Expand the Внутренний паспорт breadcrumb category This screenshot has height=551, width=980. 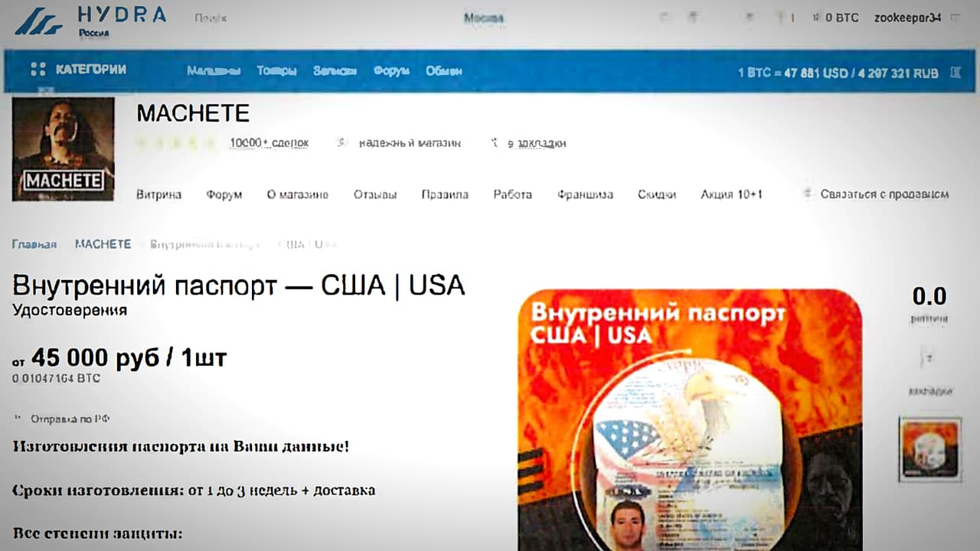(205, 243)
